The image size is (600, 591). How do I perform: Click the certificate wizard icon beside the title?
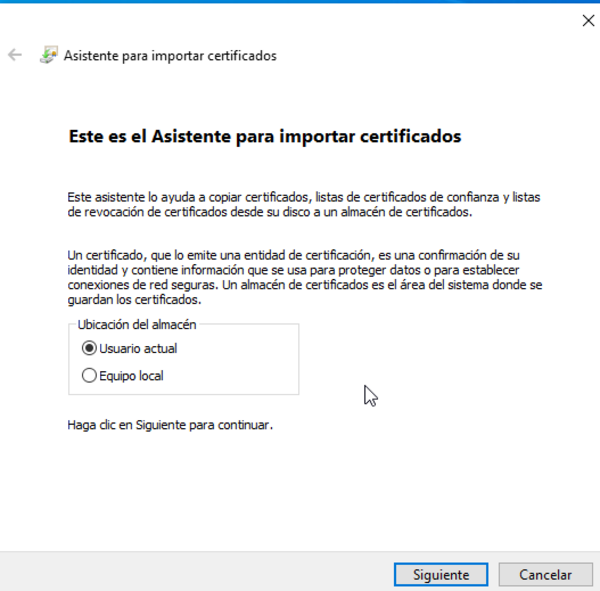tap(48, 55)
